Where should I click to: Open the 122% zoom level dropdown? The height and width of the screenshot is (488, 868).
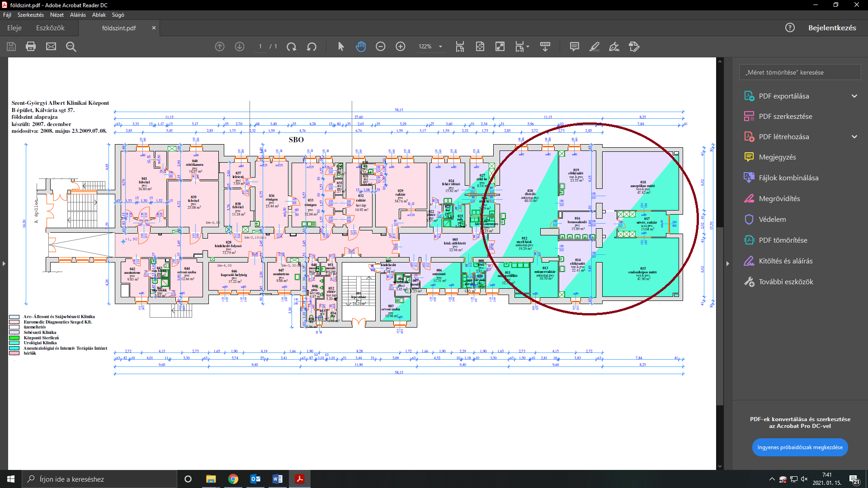440,47
